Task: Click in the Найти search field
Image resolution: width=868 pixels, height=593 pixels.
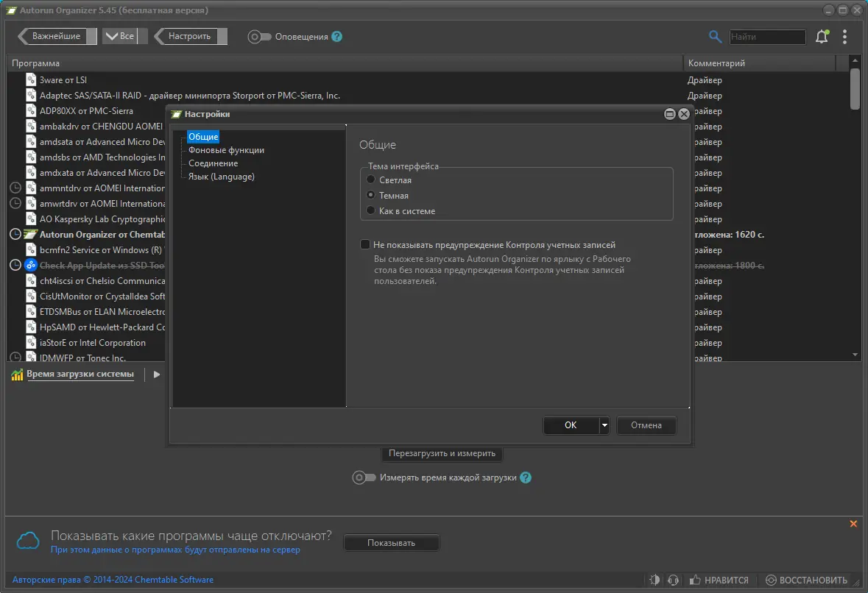Action: [x=767, y=37]
